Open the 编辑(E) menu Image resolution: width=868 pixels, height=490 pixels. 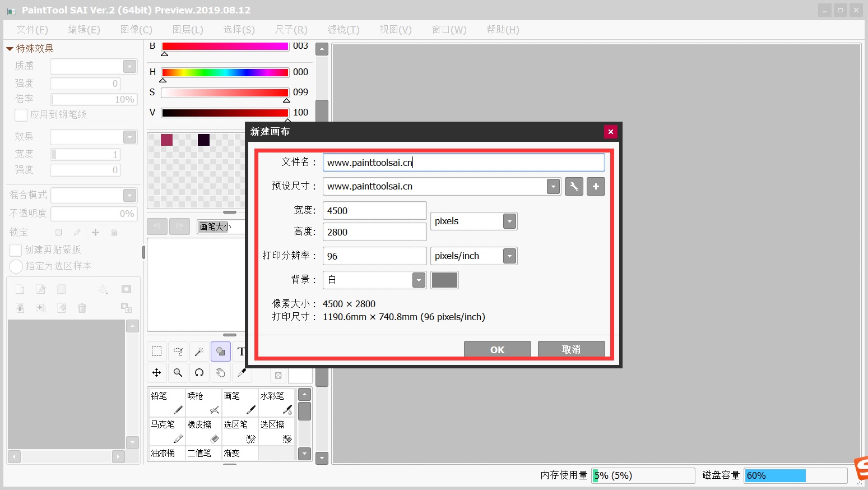pyautogui.click(x=84, y=30)
